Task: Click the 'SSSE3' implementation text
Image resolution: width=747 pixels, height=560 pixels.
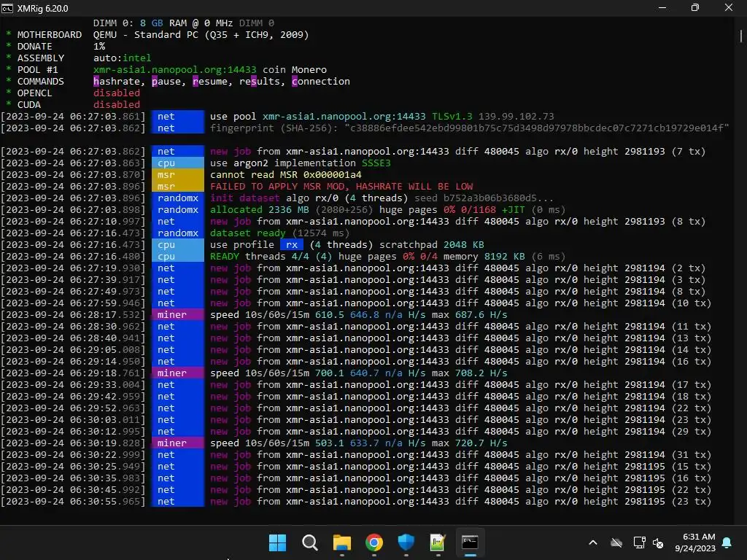Action: tap(376, 163)
